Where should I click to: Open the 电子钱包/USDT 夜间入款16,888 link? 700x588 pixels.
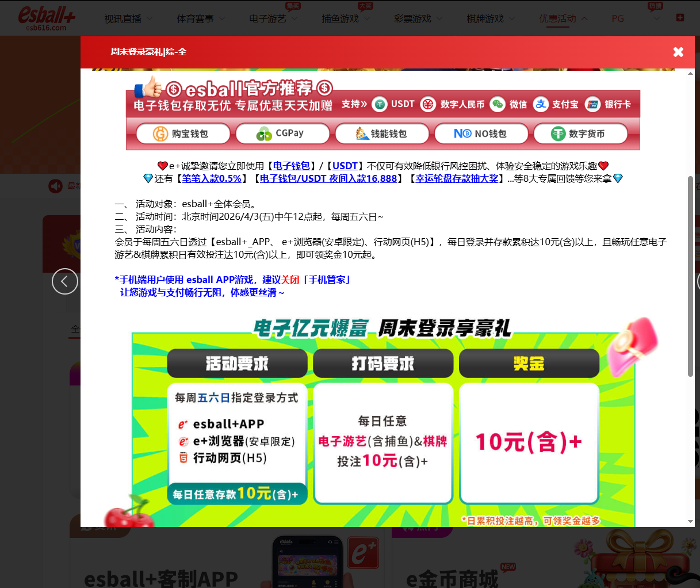328,178
